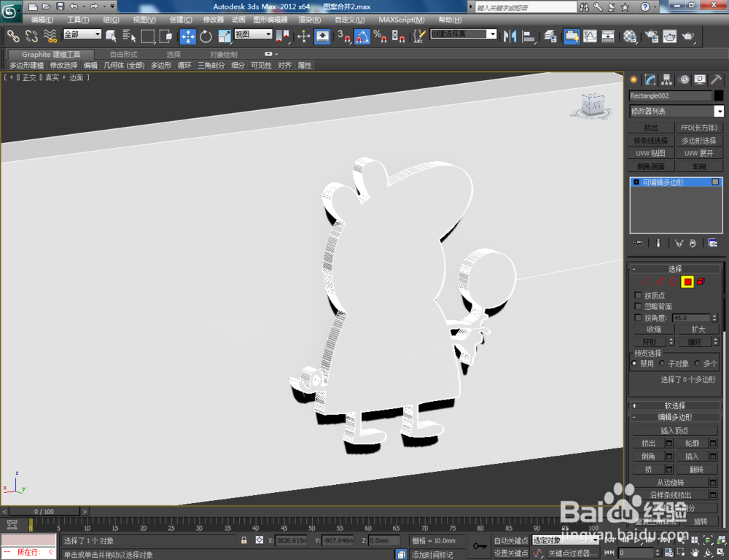The width and height of the screenshot is (729, 560).
Task: Select the 禁用 preview radio button
Action: click(634, 363)
